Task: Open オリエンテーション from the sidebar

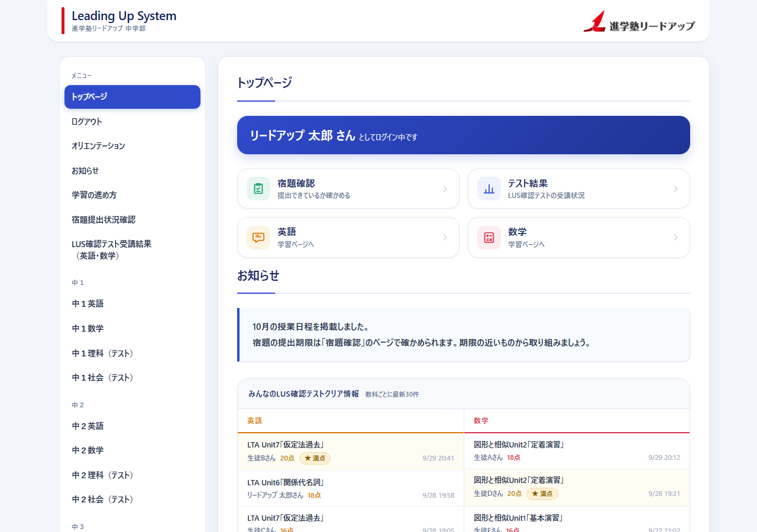Action: click(x=132, y=146)
